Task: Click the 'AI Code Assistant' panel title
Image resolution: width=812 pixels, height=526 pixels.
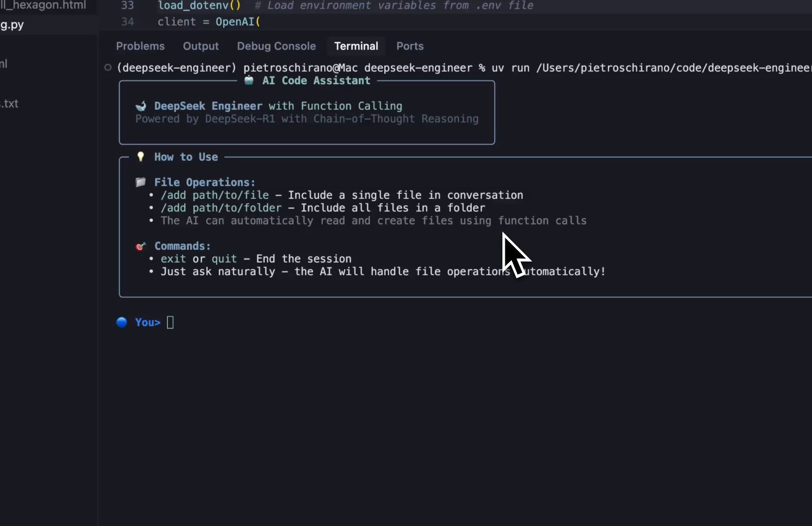Action: click(316, 80)
